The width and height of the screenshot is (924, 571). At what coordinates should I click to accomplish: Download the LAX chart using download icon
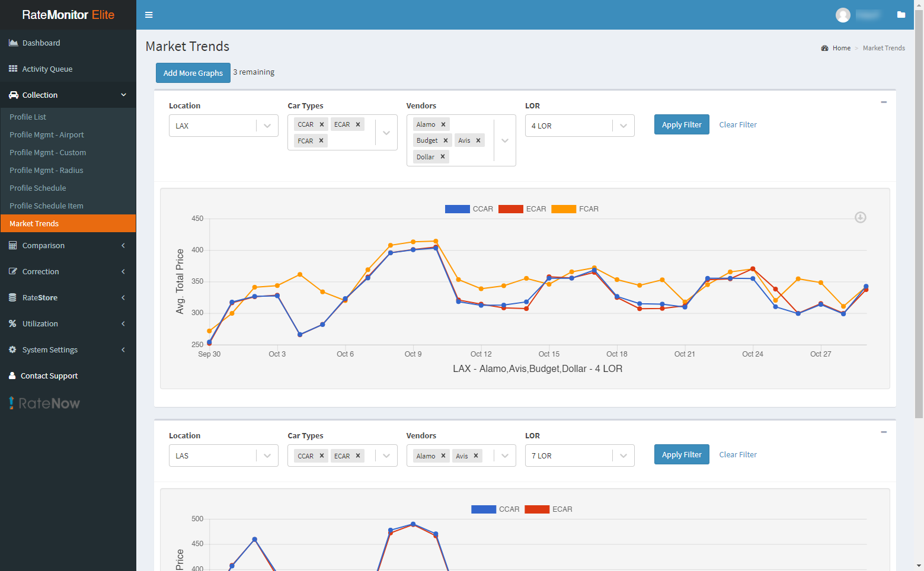pyautogui.click(x=860, y=217)
